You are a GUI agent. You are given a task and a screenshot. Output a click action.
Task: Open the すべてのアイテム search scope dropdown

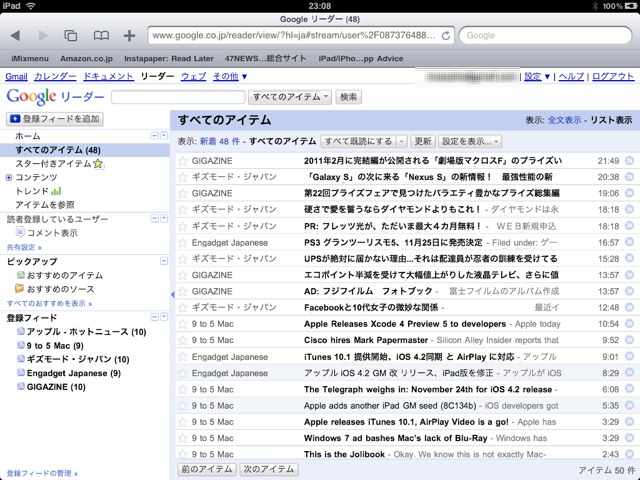(x=290, y=97)
